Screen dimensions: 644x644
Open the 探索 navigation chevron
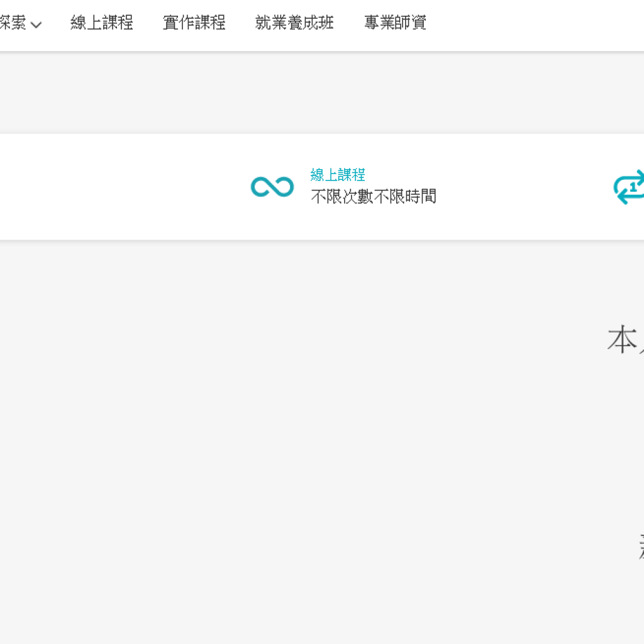click(36, 24)
